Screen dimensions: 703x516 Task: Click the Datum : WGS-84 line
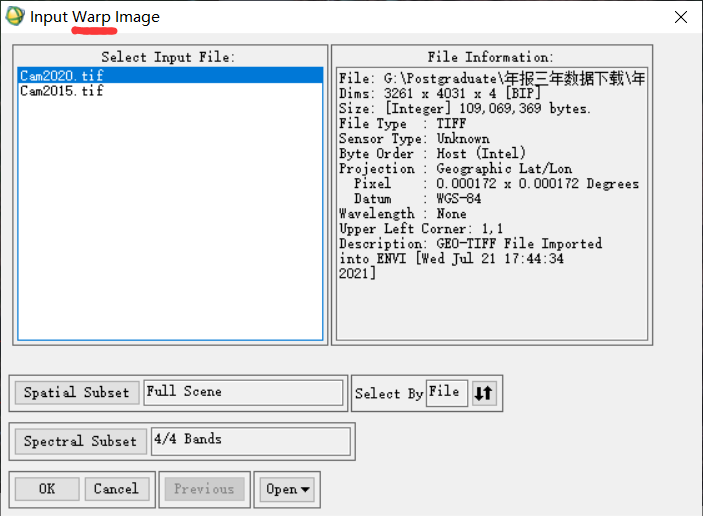(417, 198)
